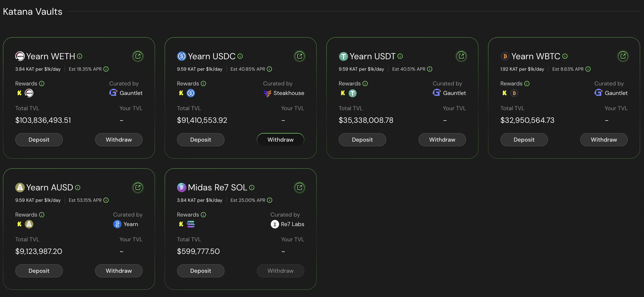The image size is (644, 297).
Task: Click the Solana reward token icon on Midas Re7 SOL
Action: click(191, 224)
